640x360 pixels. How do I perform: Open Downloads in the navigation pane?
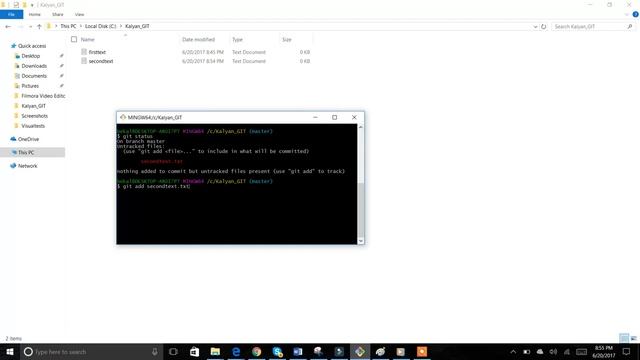[x=34, y=66]
